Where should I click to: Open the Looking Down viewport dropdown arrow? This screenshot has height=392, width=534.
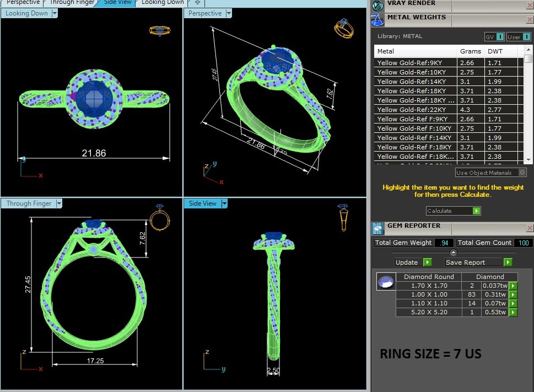click(x=55, y=13)
